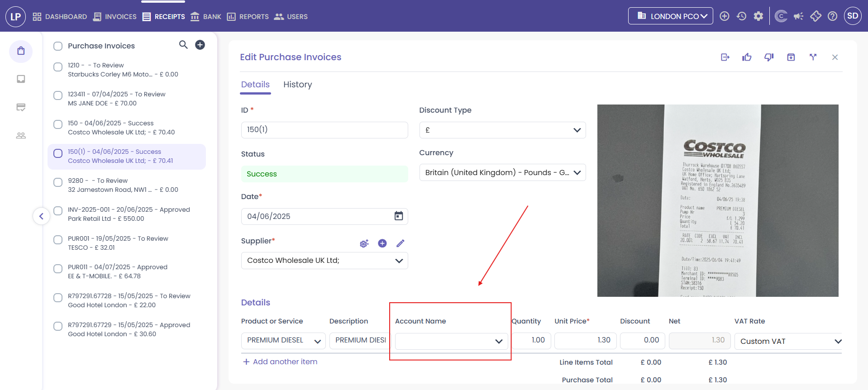Switch to the Details tab
The height and width of the screenshot is (390, 868).
point(255,85)
